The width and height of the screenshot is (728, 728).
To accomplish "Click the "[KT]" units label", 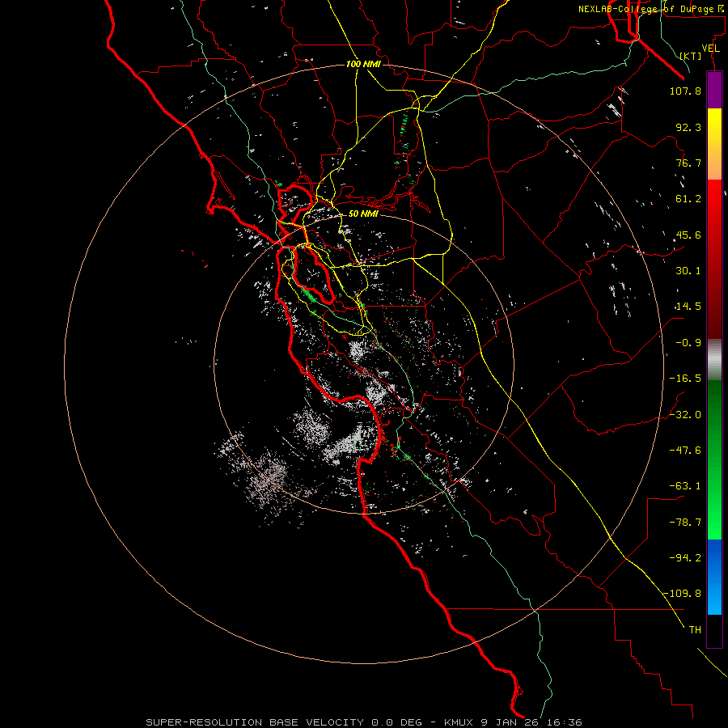I will pyautogui.click(x=691, y=56).
